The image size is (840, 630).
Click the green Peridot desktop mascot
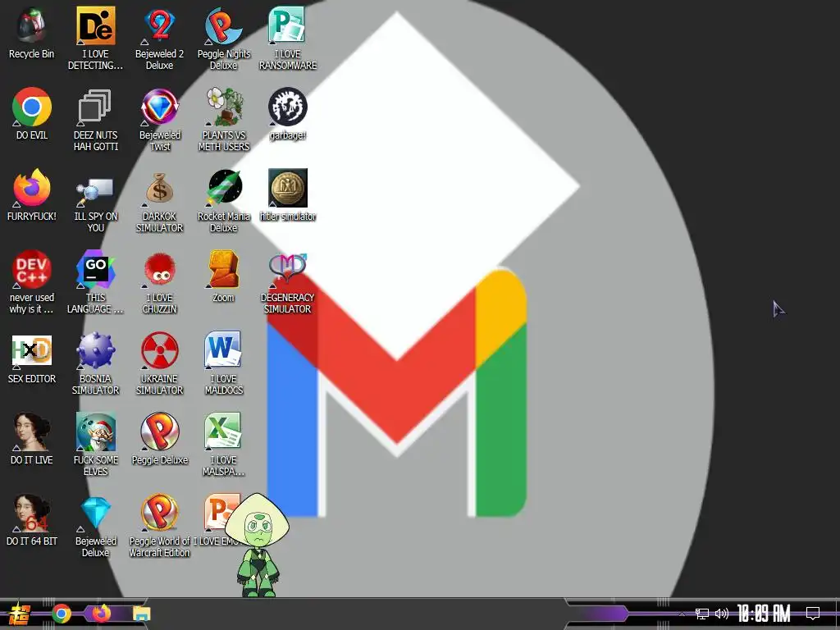258,545
